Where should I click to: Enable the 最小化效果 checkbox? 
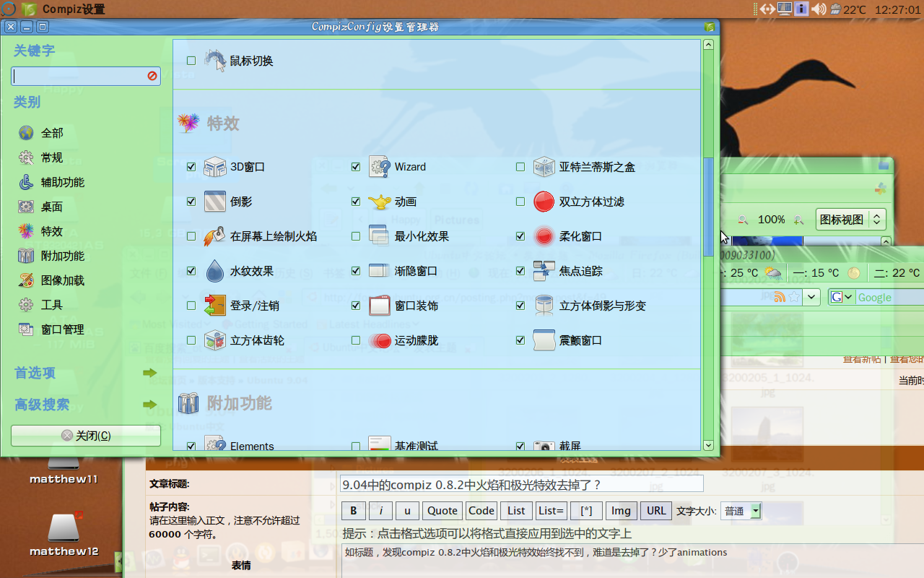click(x=356, y=236)
